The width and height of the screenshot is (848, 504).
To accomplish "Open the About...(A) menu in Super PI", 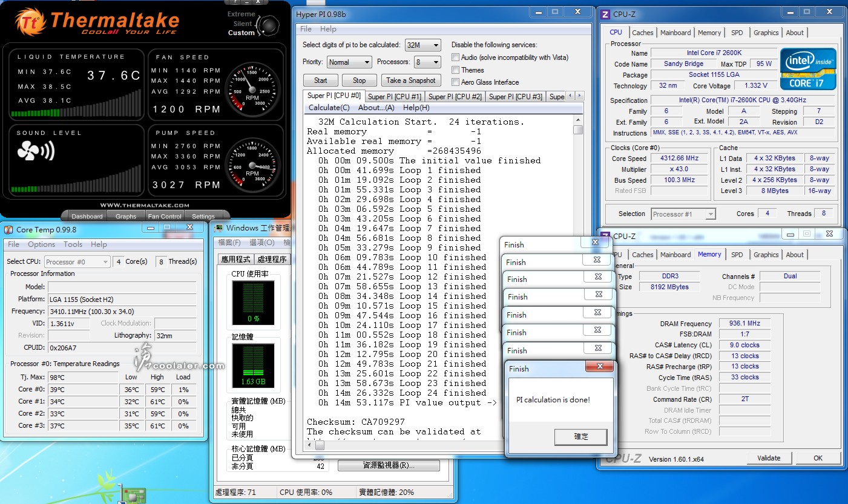I will point(376,108).
